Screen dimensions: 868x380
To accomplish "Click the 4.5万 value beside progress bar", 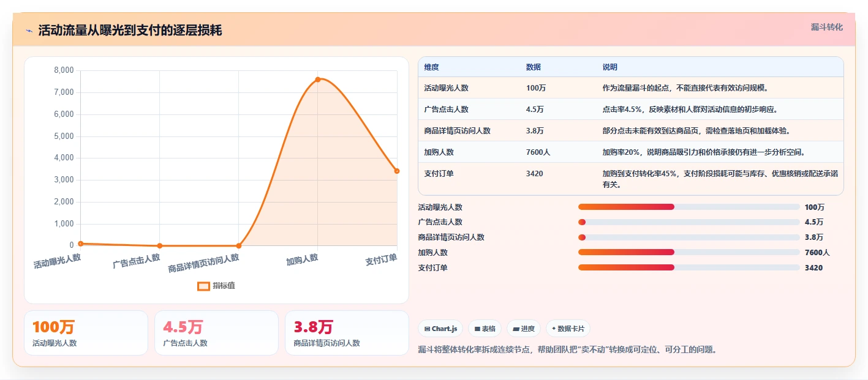I will click(814, 222).
